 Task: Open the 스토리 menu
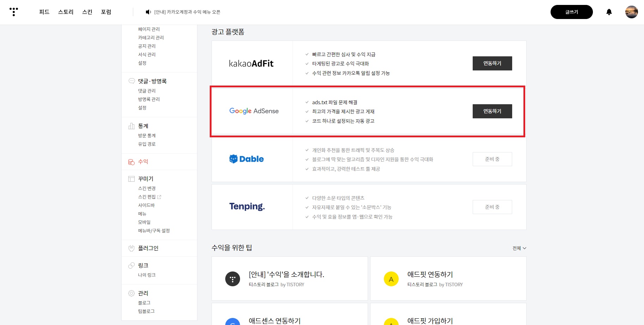(x=66, y=12)
